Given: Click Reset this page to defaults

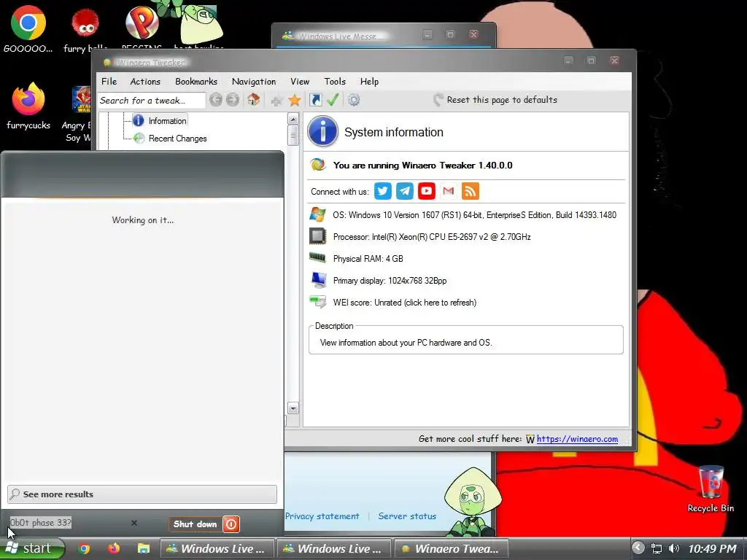Looking at the screenshot, I should (x=495, y=99).
